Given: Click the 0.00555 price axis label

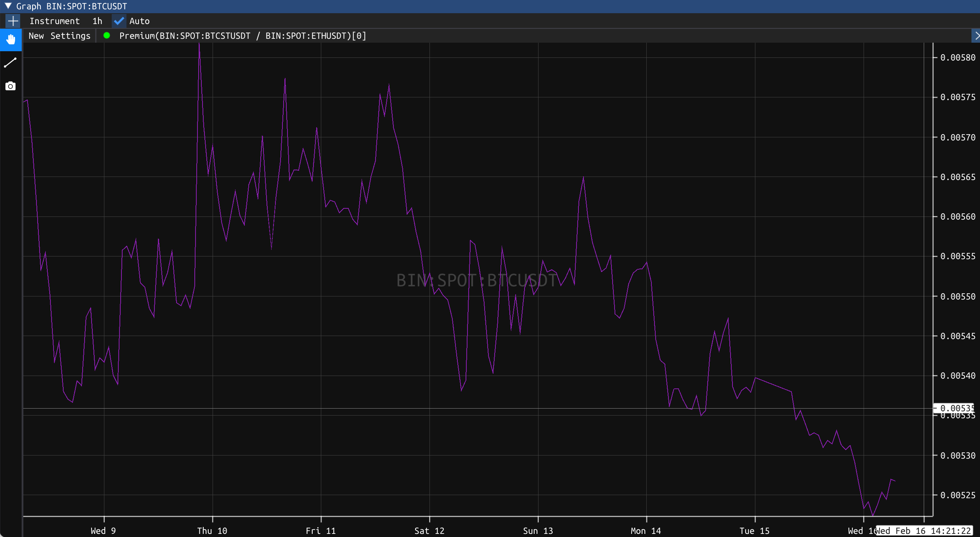Looking at the screenshot, I should [x=957, y=256].
